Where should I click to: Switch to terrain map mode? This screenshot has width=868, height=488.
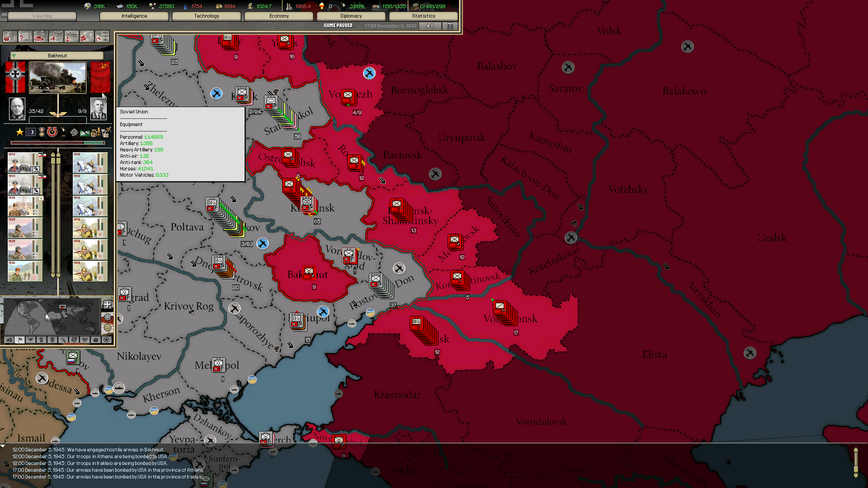click(9, 340)
